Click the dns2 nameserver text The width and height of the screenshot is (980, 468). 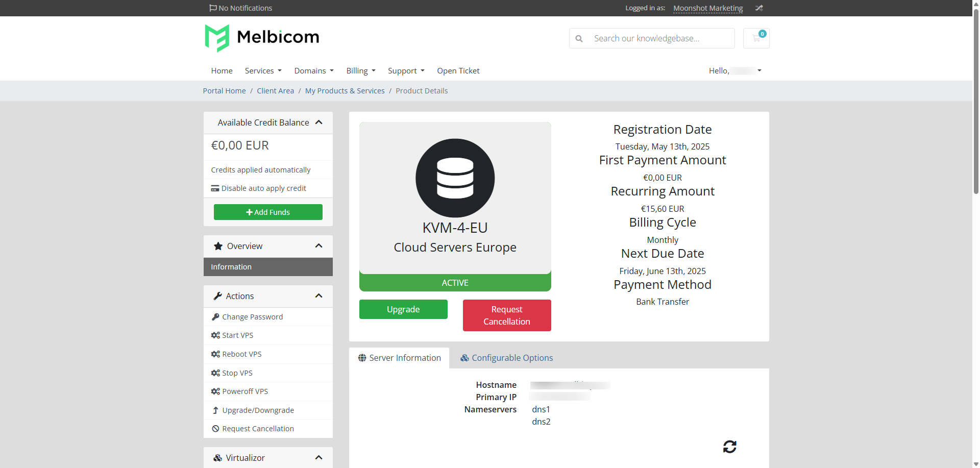[x=541, y=422]
